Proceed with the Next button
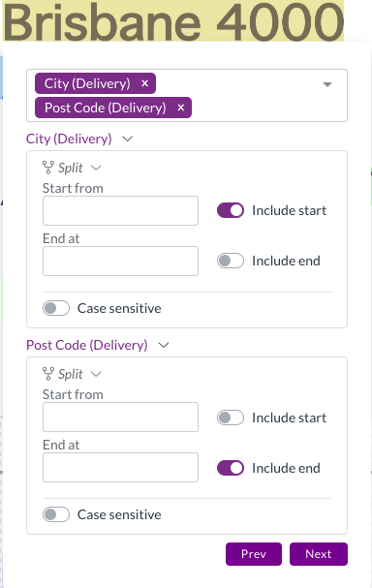Image resolution: width=372 pixels, height=588 pixels. pyautogui.click(x=319, y=554)
